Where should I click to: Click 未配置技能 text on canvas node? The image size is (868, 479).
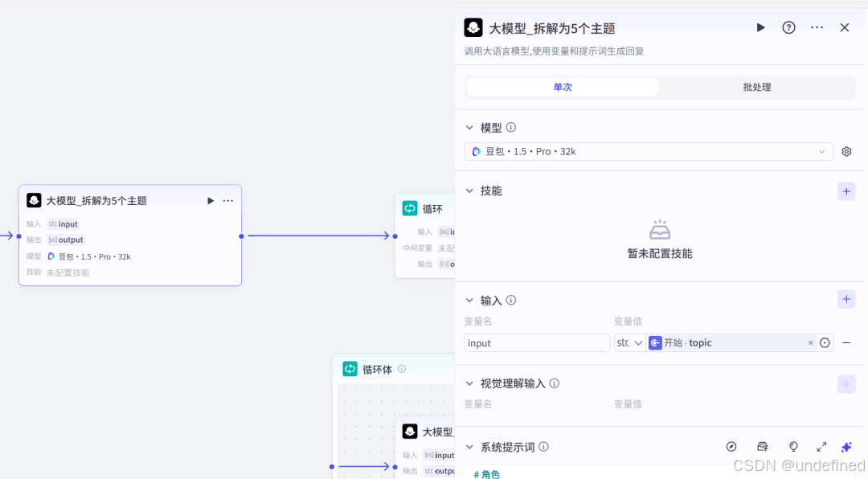[x=68, y=272]
